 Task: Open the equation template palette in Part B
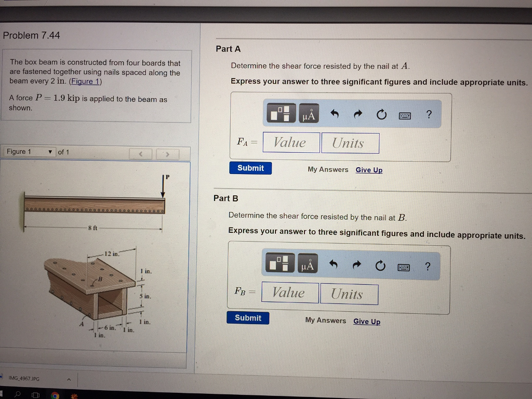pyautogui.click(x=278, y=265)
